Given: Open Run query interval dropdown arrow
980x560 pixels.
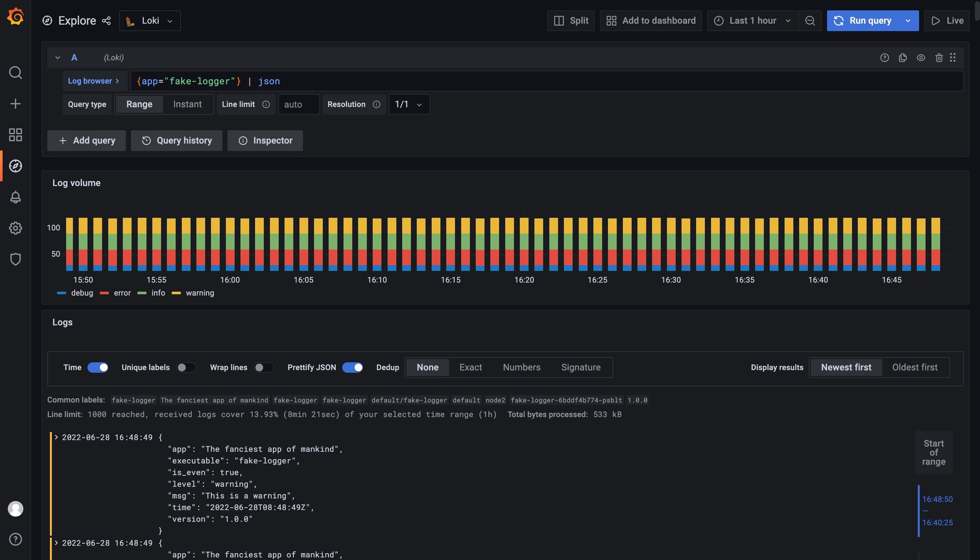Looking at the screenshot, I should tap(908, 21).
